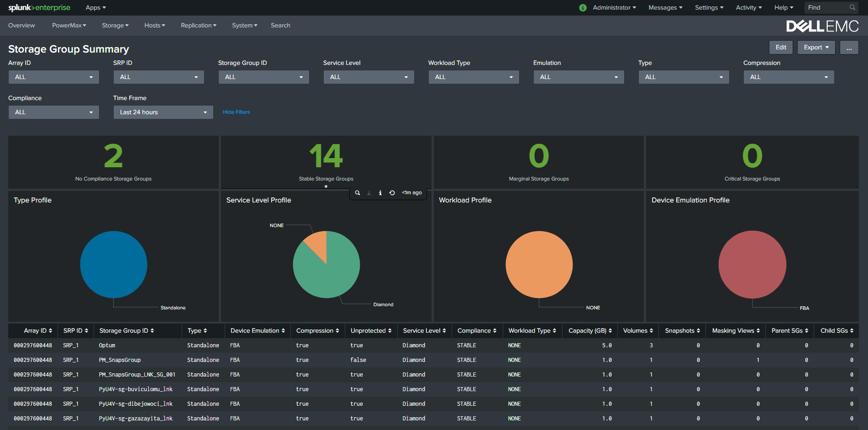Click the green info circle beside Administrator
The width and height of the screenshot is (868, 430).
click(583, 8)
